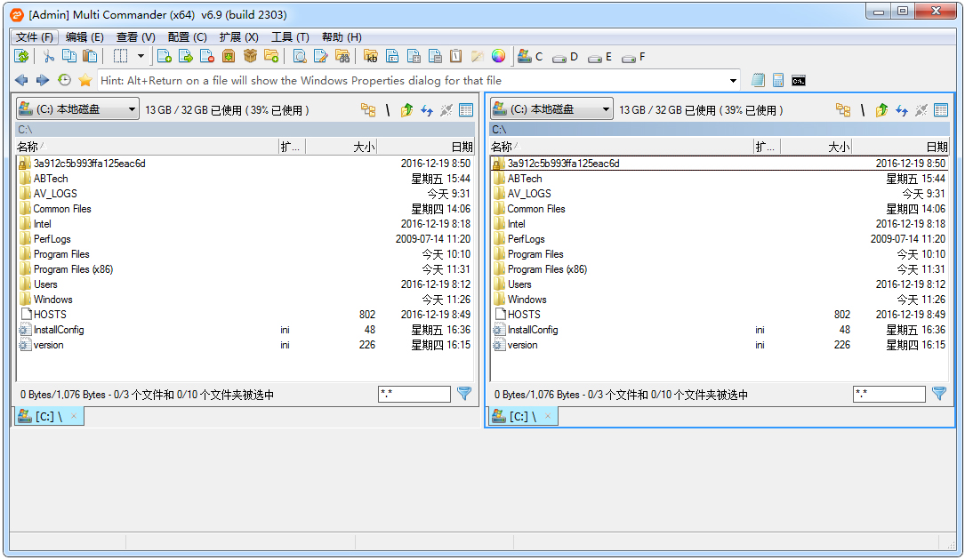Click the delete file icon with red minus
Viewport: 965px width, 560px height.
coord(207,57)
